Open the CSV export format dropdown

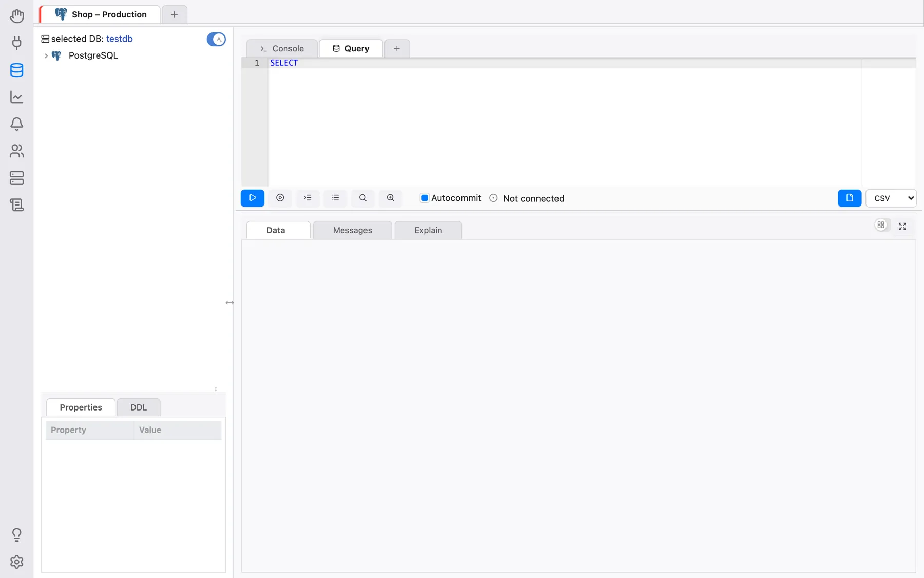(891, 198)
